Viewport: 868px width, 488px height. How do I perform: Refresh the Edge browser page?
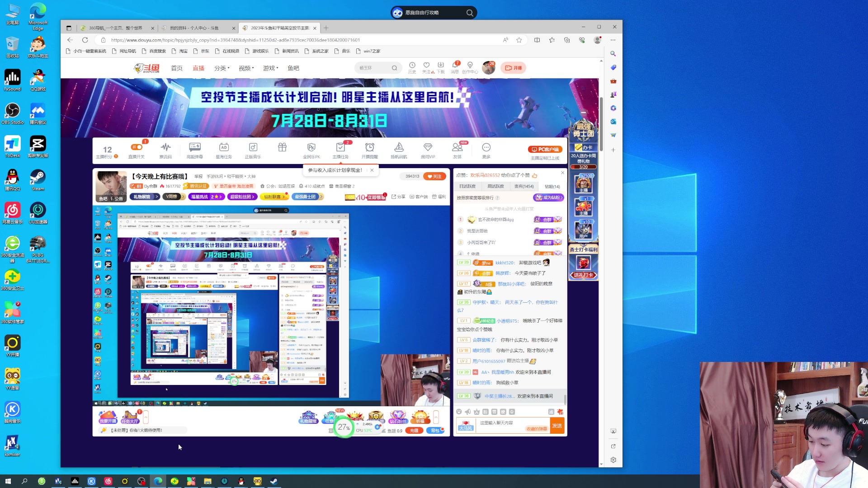85,40
